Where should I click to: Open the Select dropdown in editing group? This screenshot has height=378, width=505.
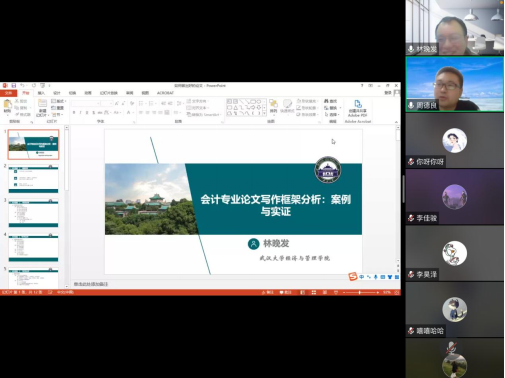click(x=332, y=114)
